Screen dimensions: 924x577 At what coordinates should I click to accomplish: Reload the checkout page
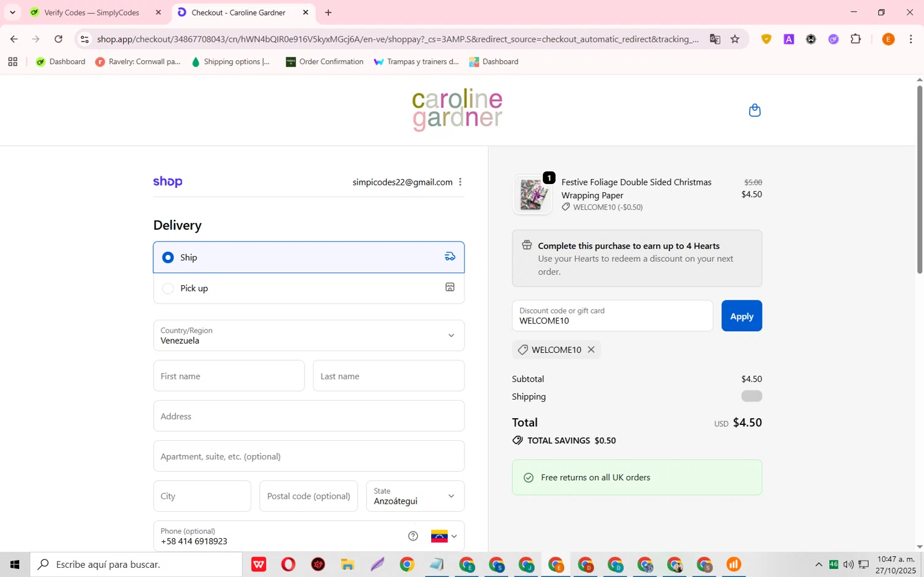click(59, 39)
